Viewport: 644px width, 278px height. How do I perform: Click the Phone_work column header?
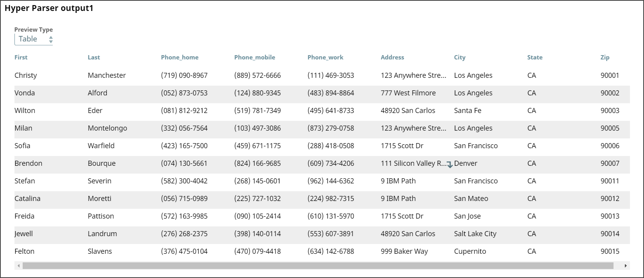[x=326, y=57]
